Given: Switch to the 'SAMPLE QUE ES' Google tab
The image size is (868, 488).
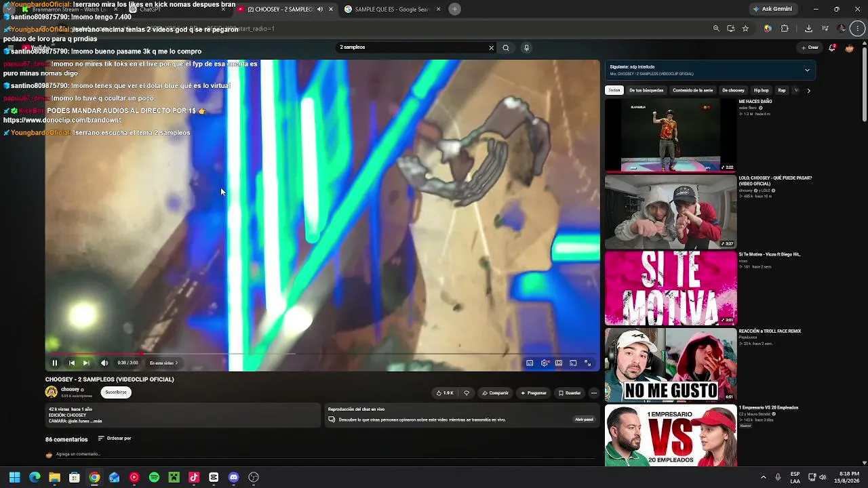Looking at the screenshot, I should click(x=393, y=9).
